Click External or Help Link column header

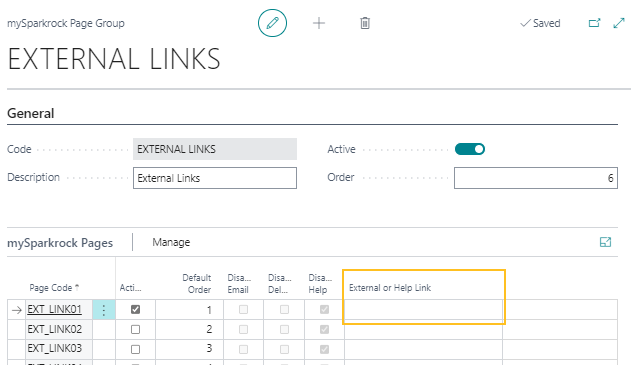point(390,288)
